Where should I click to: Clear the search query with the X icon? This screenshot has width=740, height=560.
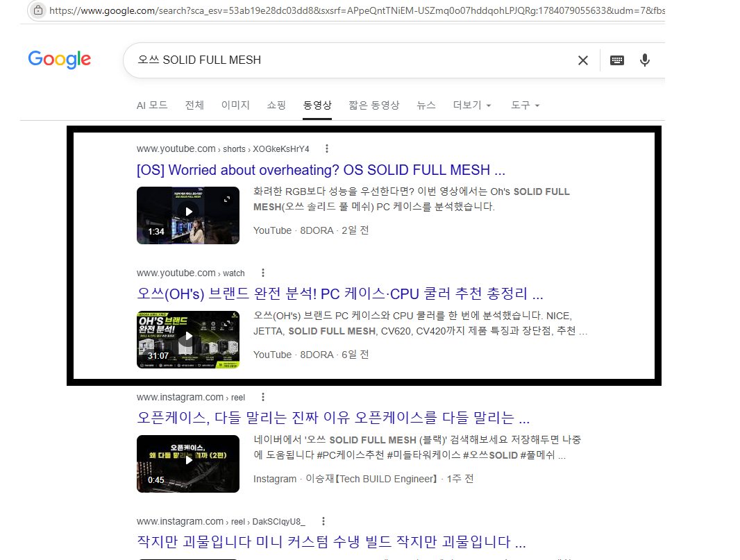(583, 60)
